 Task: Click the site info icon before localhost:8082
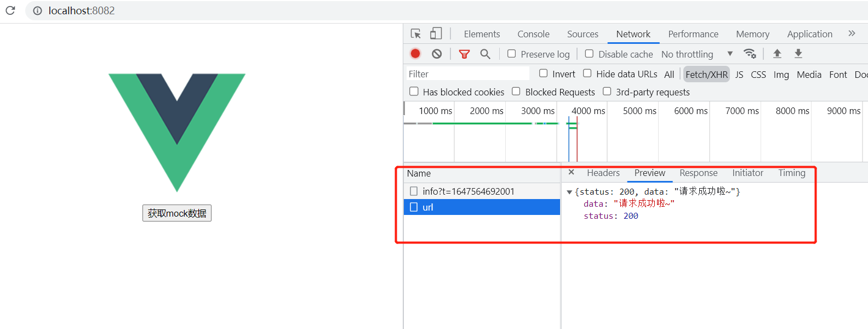37,10
